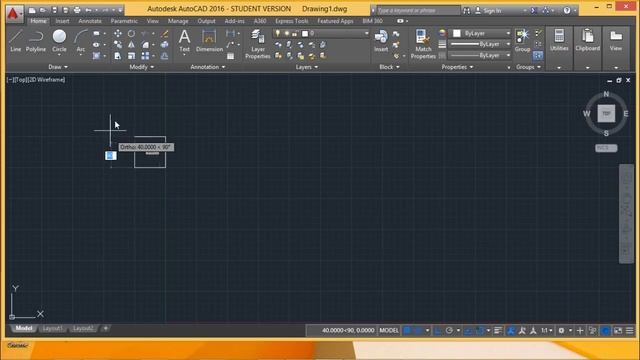Viewport: 640px width, 360px height.
Task: Select the Dimension tool
Action: coord(209,40)
